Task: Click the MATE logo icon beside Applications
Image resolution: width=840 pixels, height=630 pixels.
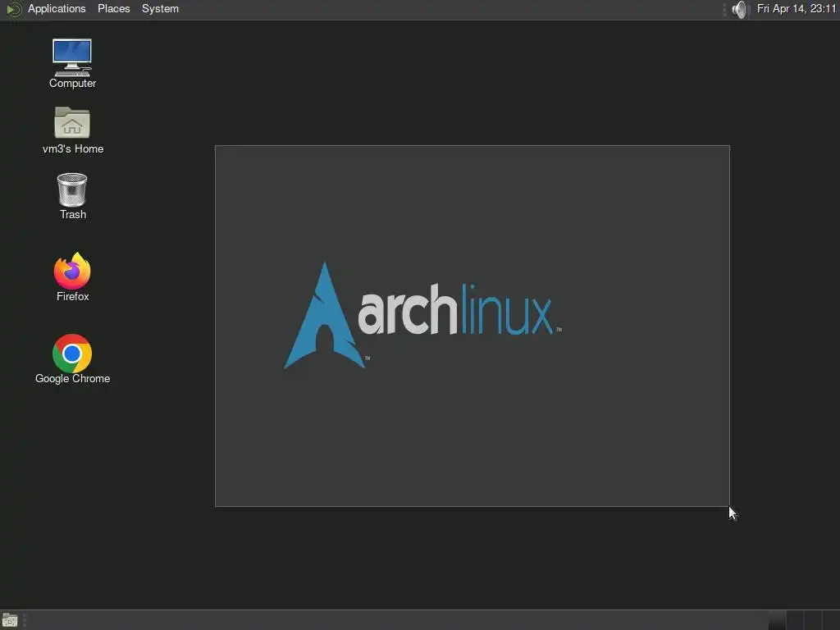Action: pyautogui.click(x=14, y=9)
